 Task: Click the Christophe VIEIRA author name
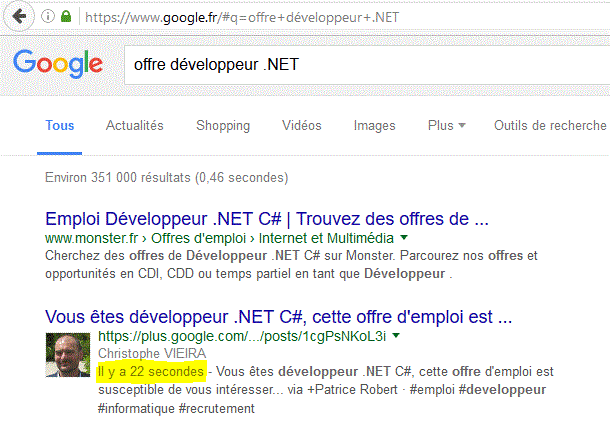click(x=152, y=354)
